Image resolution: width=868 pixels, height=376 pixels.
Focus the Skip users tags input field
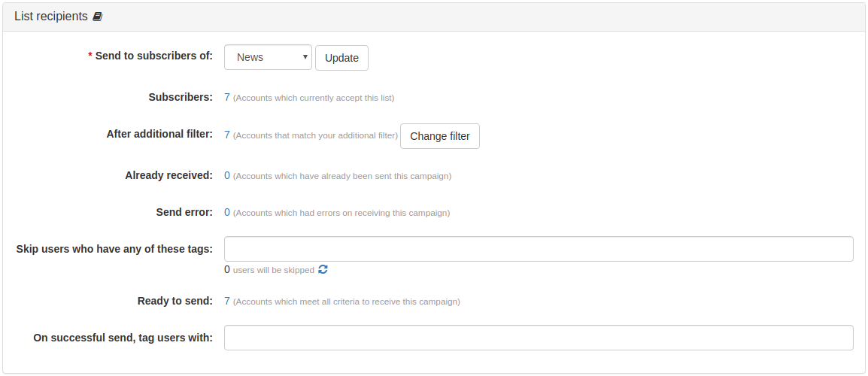(539, 249)
